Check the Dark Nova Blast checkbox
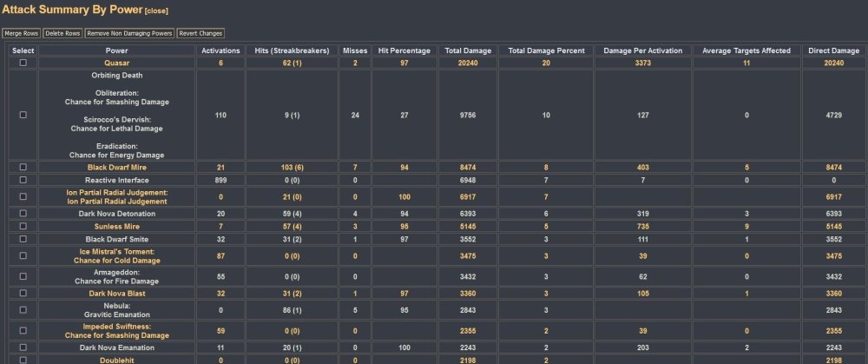The image size is (868, 364). [23, 294]
